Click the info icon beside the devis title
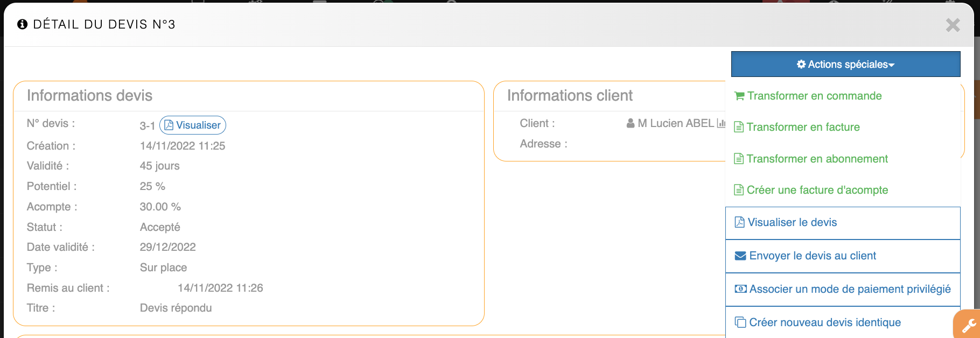980x338 pixels. pos(22,24)
